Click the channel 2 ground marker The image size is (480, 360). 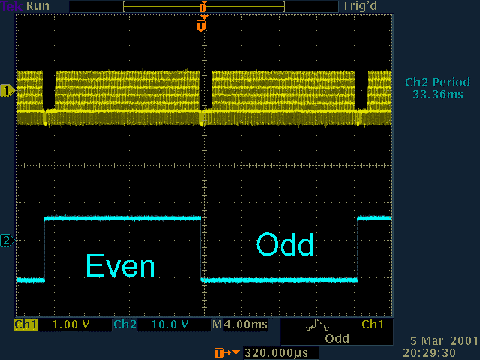coord(7,240)
